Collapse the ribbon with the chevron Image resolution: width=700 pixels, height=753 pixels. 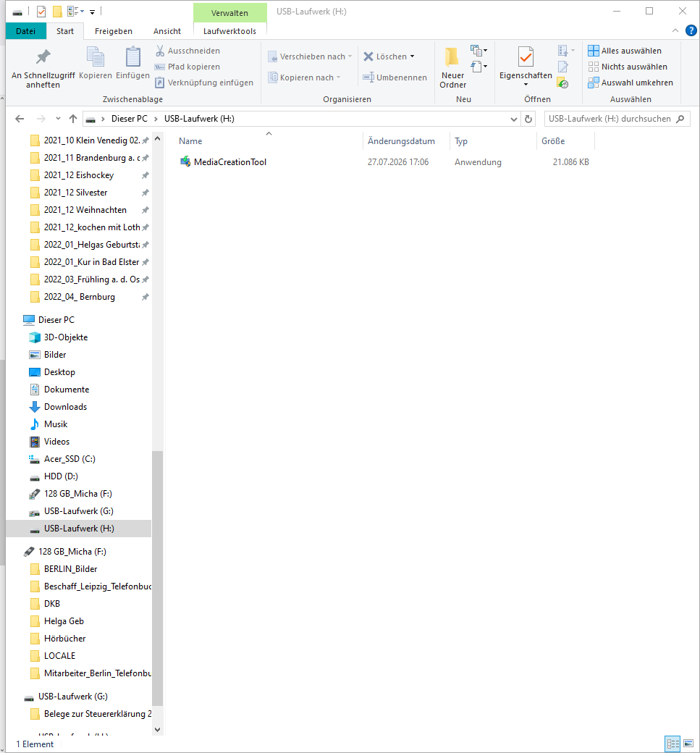675,30
